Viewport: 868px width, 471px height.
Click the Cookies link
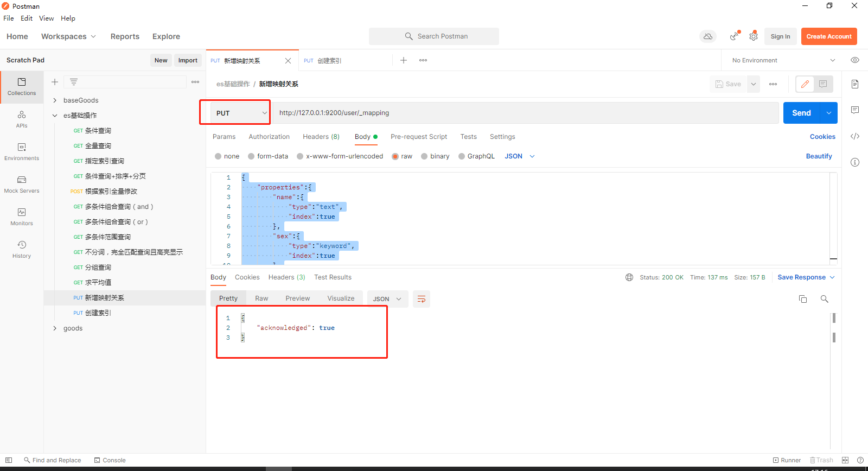point(822,137)
